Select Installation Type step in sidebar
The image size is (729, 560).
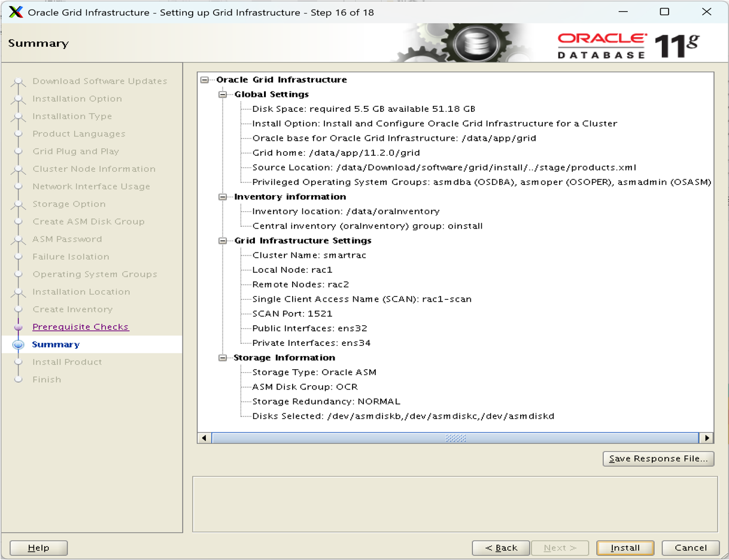(72, 116)
